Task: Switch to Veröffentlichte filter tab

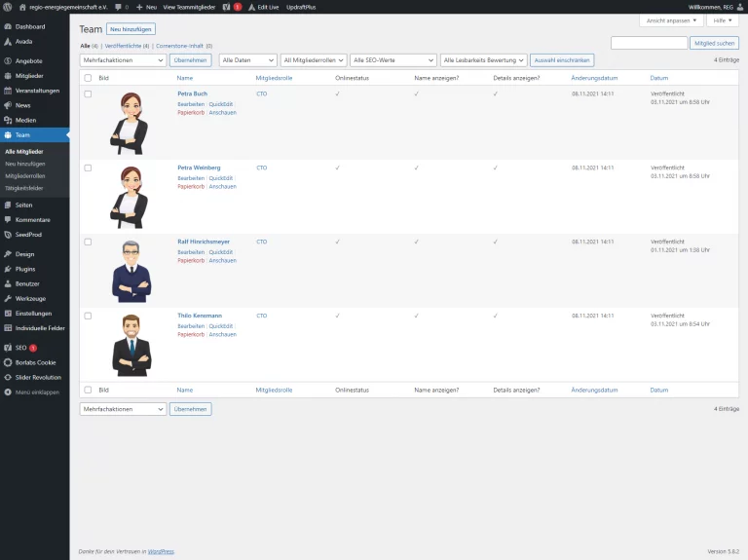Action: coord(127,46)
